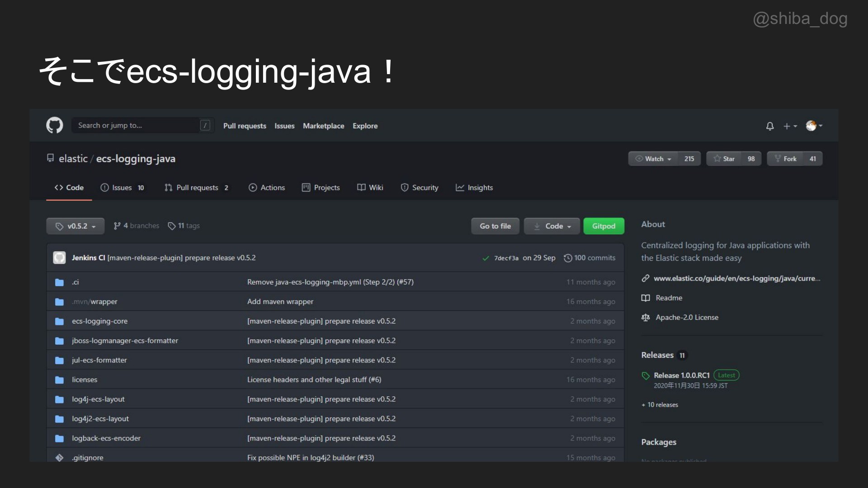Click the Go to file button
Screen dimensions: 868x488
point(495,226)
